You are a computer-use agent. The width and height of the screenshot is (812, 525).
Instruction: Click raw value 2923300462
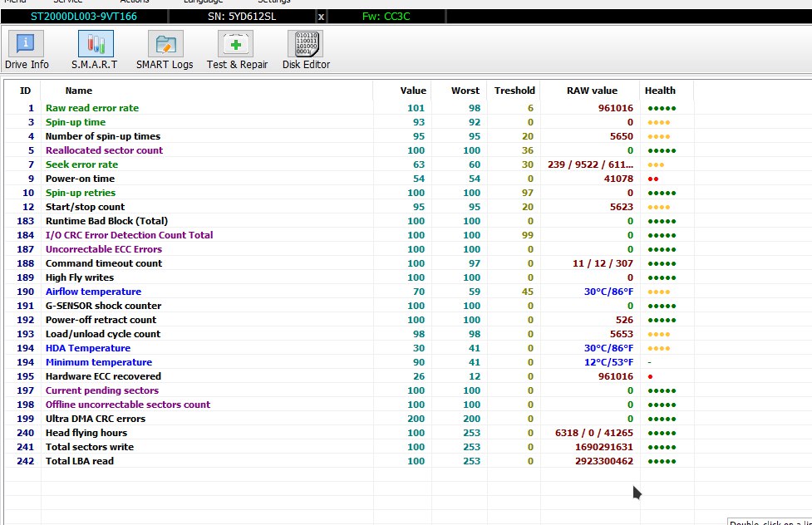[x=604, y=461]
